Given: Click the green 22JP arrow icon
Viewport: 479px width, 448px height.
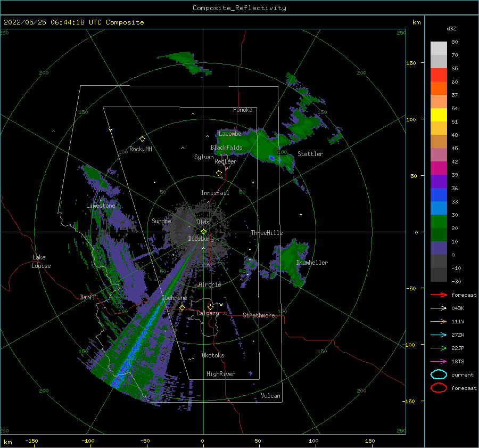Looking at the screenshot, I should tap(439, 348).
